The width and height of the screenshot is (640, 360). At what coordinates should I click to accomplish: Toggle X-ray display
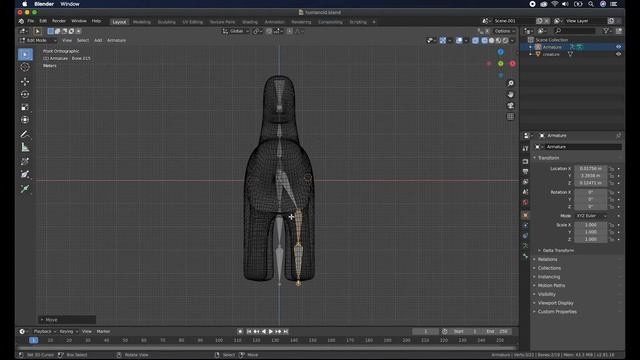click(x=476, y=40)
